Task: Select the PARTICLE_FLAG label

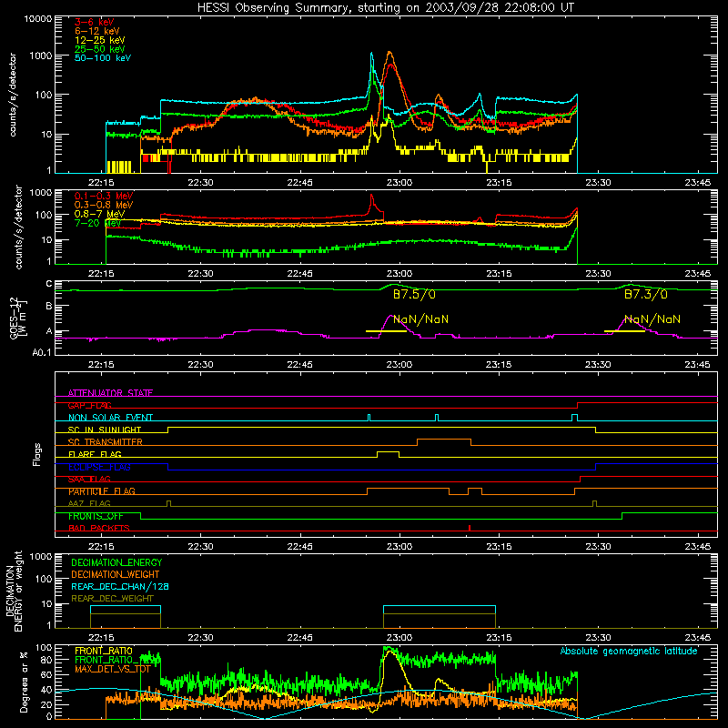Action: tap(102, 491)
